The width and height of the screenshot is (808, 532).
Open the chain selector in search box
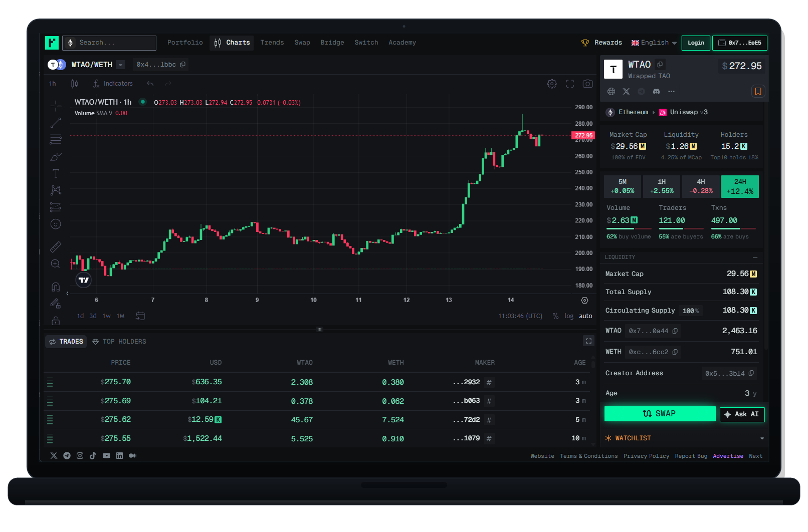[x=70, y=43]
